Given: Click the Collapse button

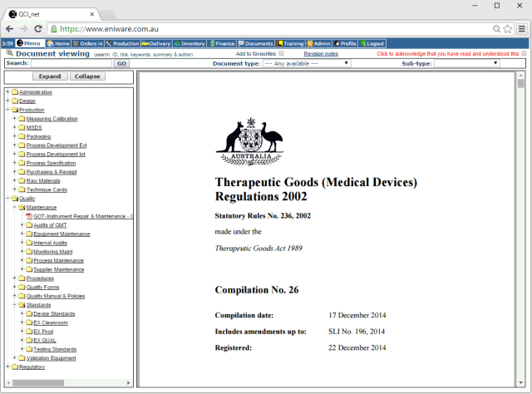Looking at the screenshot, I should pos(87,76).
